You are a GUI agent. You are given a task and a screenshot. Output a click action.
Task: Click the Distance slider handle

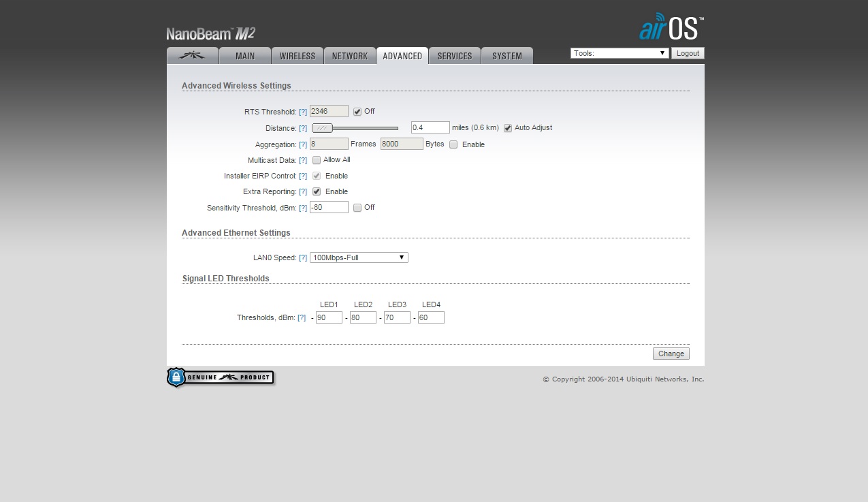(x=323, y=128)
